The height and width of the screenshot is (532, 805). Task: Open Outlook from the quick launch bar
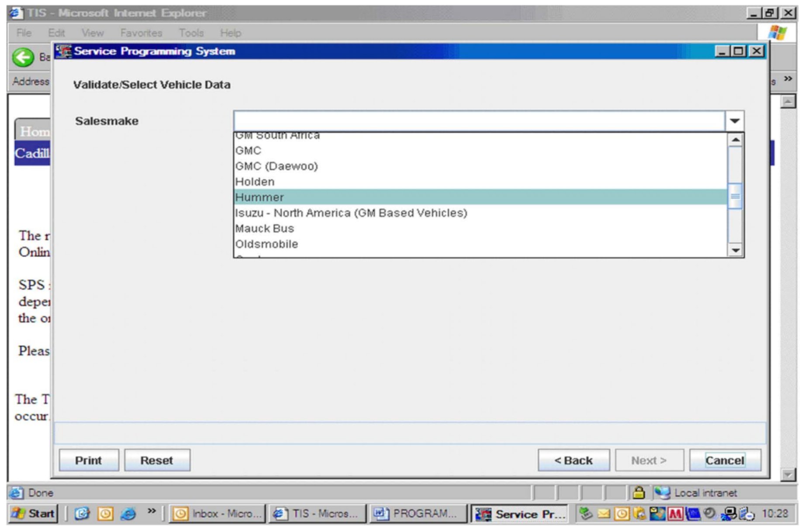coord(105,514)
